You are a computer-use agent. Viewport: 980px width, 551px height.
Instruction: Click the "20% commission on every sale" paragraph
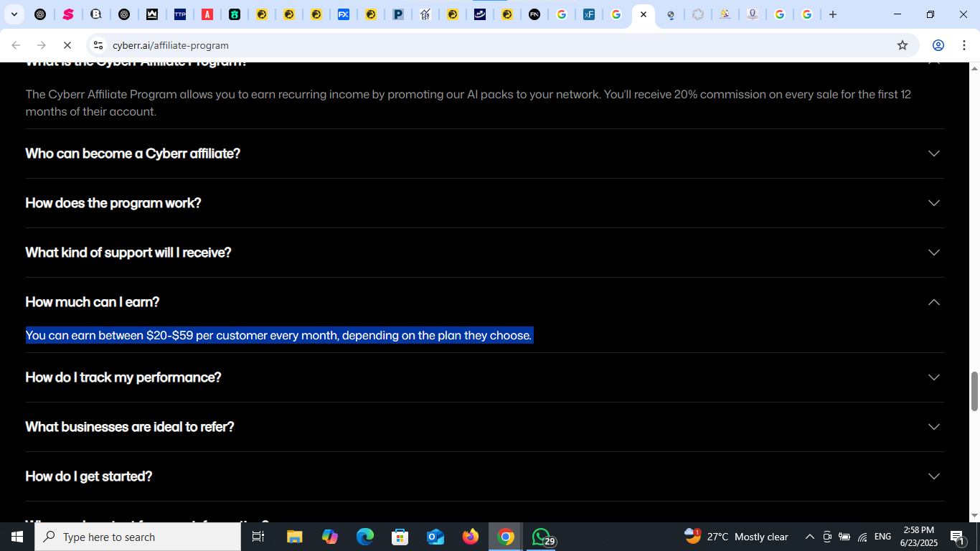coord(468,103)
